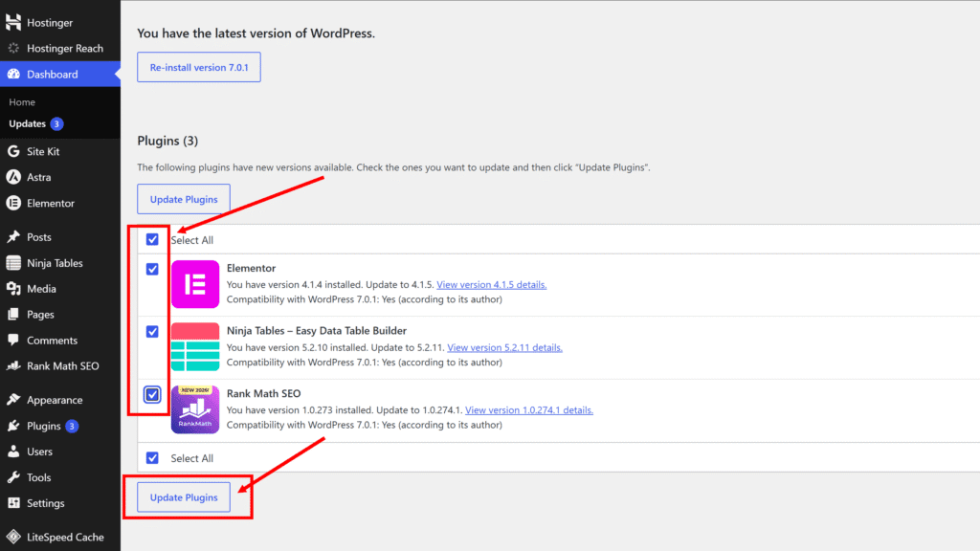Image resolution: width=980 pixels, height=551 pixels.
Task: Open View version 1.0.274.1 details link
Action: coord(528,409)
